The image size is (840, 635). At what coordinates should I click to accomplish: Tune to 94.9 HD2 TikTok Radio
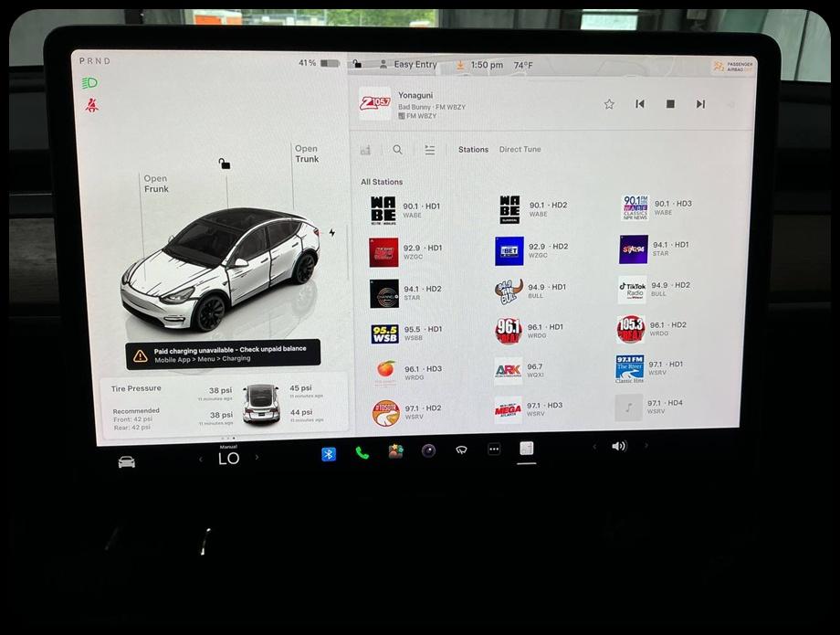[655, 290]
